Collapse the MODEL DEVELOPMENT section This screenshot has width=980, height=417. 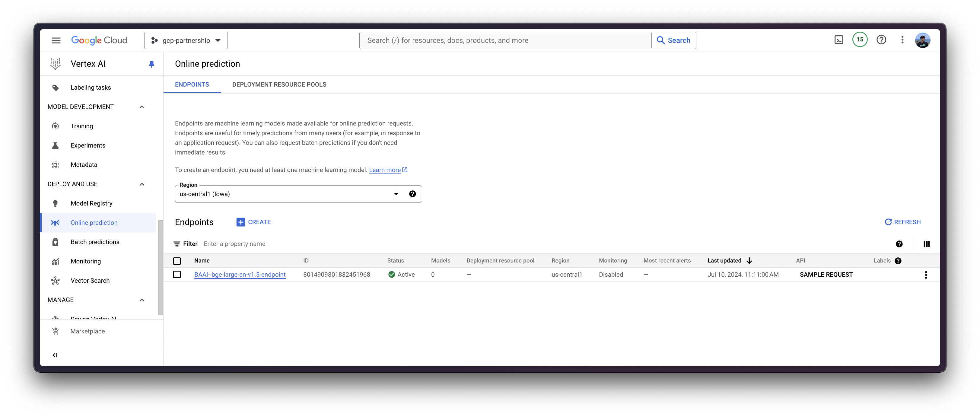[x=142, y=107]
